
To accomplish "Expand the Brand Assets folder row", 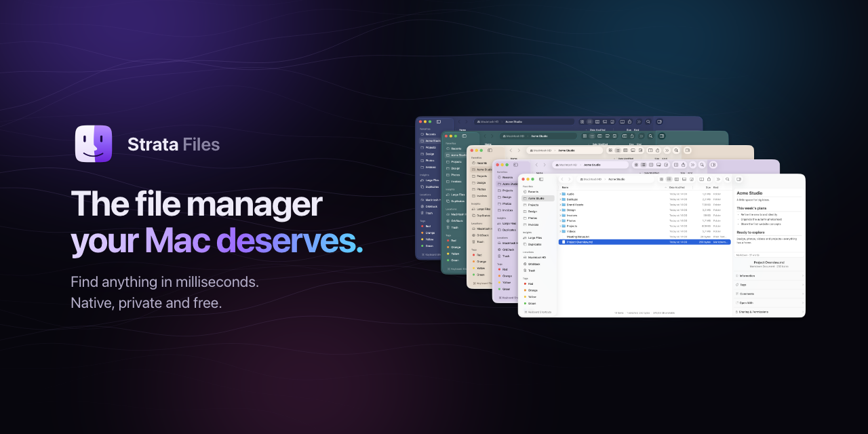I will click(x=561, y=205).
